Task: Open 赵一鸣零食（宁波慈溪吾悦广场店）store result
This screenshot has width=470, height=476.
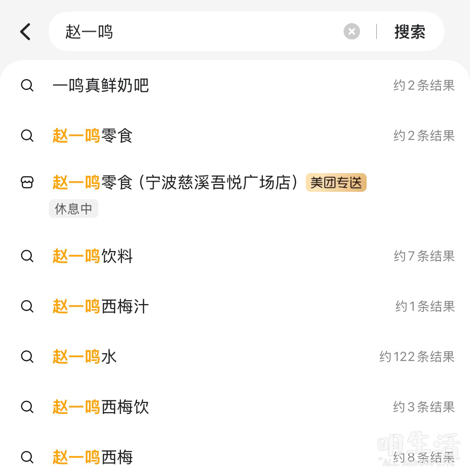Action: (x=176, y=182)
